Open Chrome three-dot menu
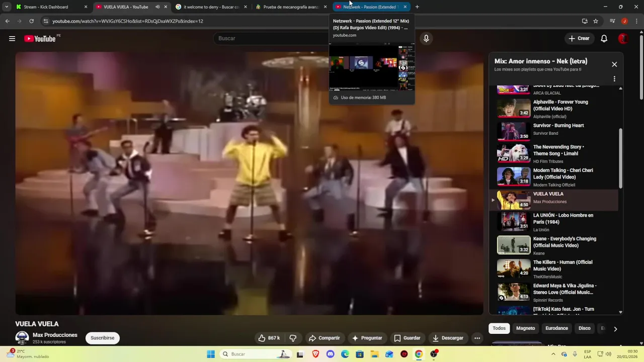The height and width of the screenshot is (362, 644). pyautogui.click(x=636, y=21)
